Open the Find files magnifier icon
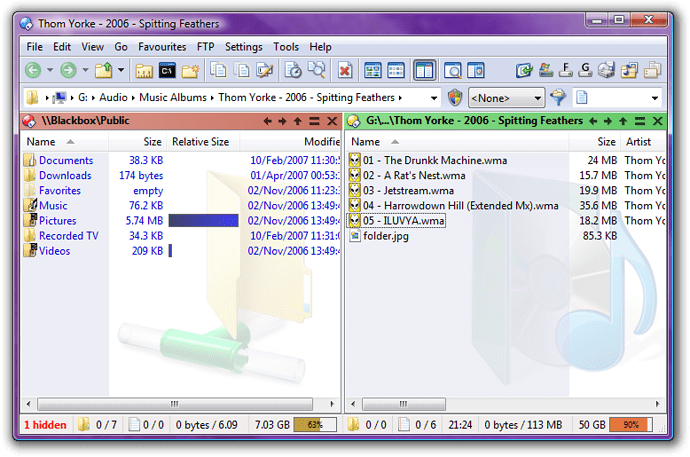Screen dimensions: 690x457 pos(316,70)
